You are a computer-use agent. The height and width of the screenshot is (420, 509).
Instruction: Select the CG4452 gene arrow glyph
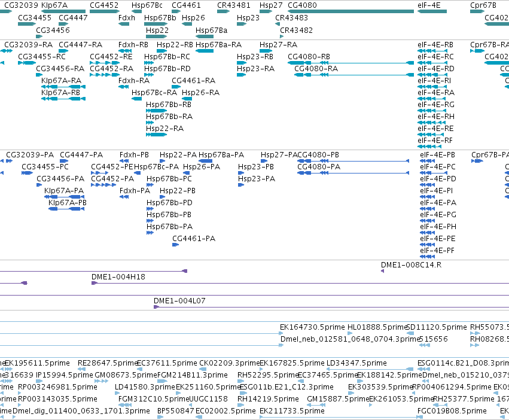[x=105, y=11]
